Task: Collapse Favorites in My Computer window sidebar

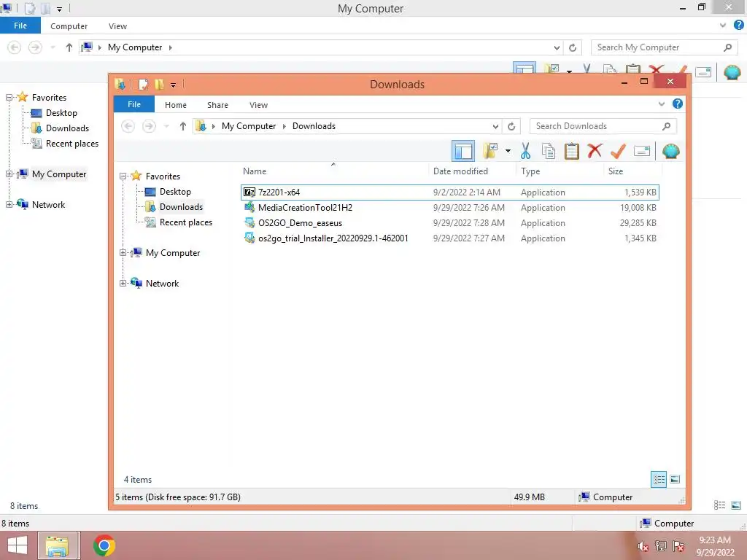Action: (9, 97)
